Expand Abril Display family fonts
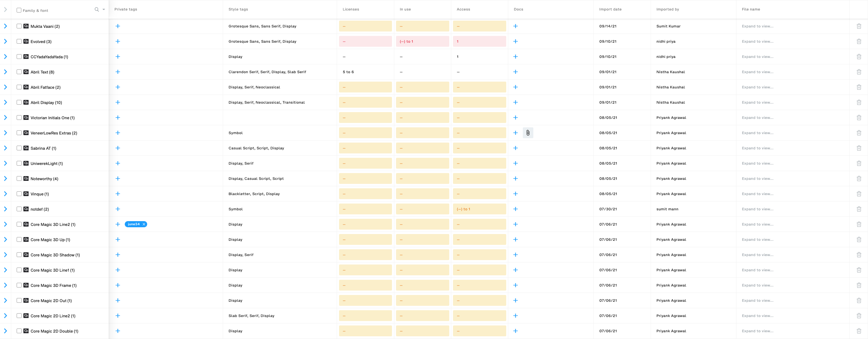 click(5, 102)
